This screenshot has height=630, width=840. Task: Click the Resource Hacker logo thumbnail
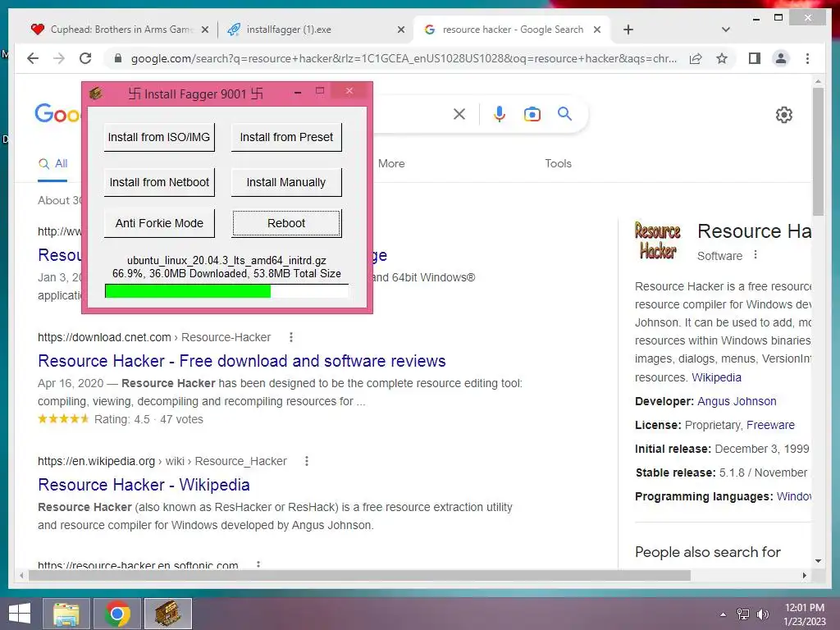[x=657, y=240]
